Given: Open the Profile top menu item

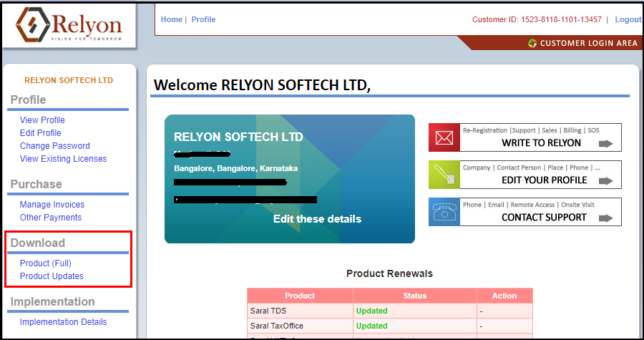Looking at the screenshot, I should click(x=203, y=19).
